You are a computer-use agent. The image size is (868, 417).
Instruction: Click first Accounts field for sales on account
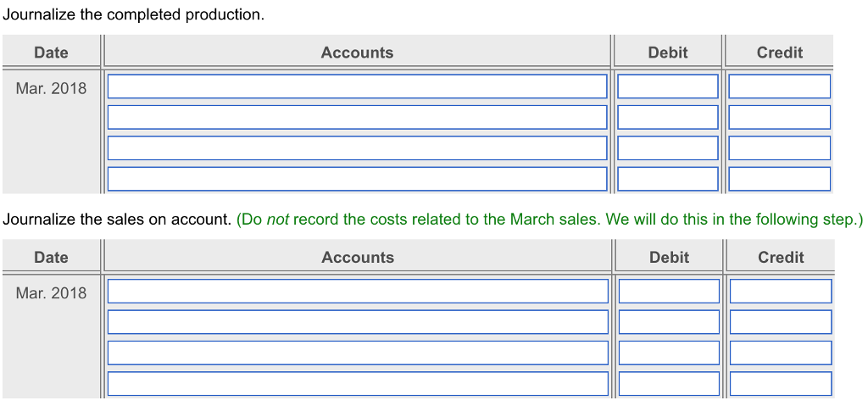point(358,292)
